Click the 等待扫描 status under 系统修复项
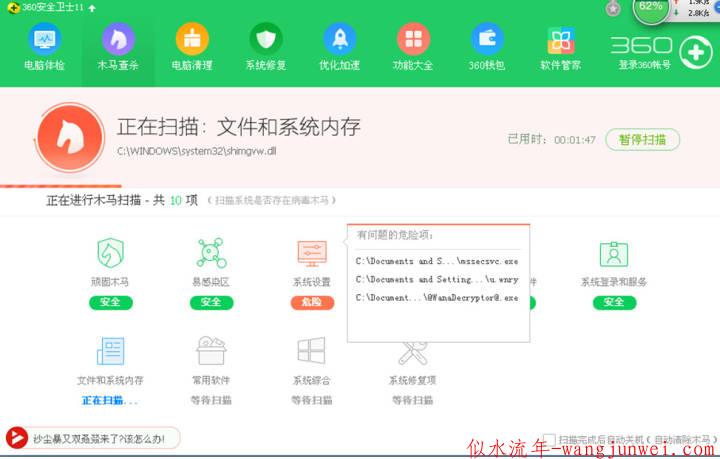 412,400
